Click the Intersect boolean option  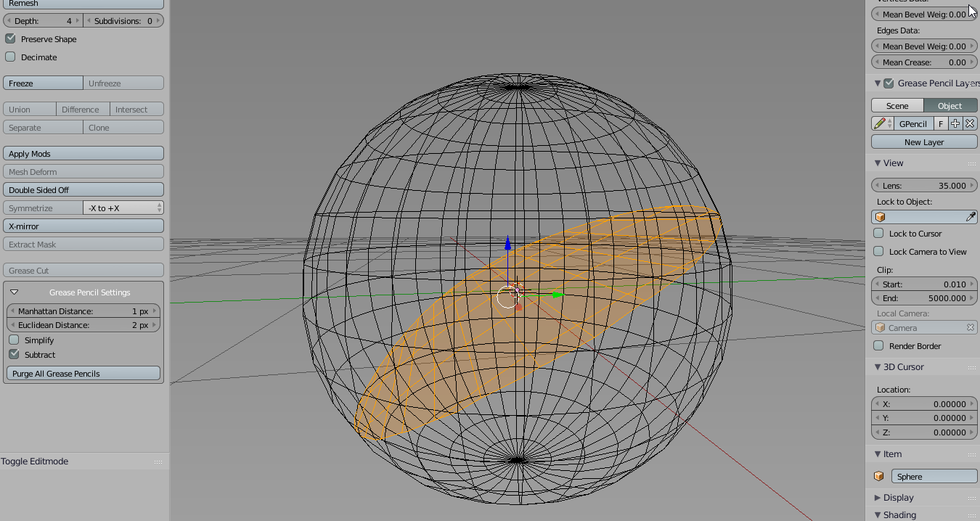[x=137, y=110]
